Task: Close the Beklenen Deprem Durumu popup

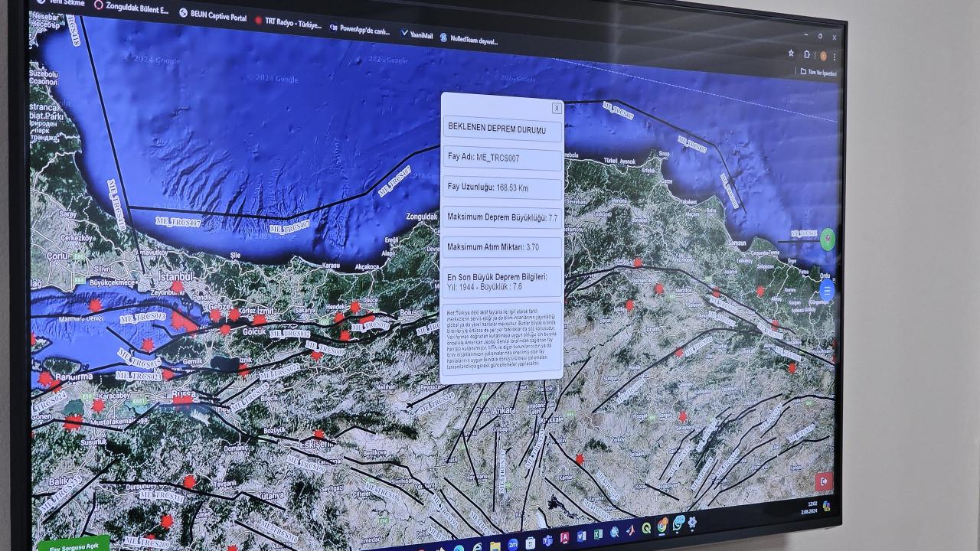Action: coord(557,109)
